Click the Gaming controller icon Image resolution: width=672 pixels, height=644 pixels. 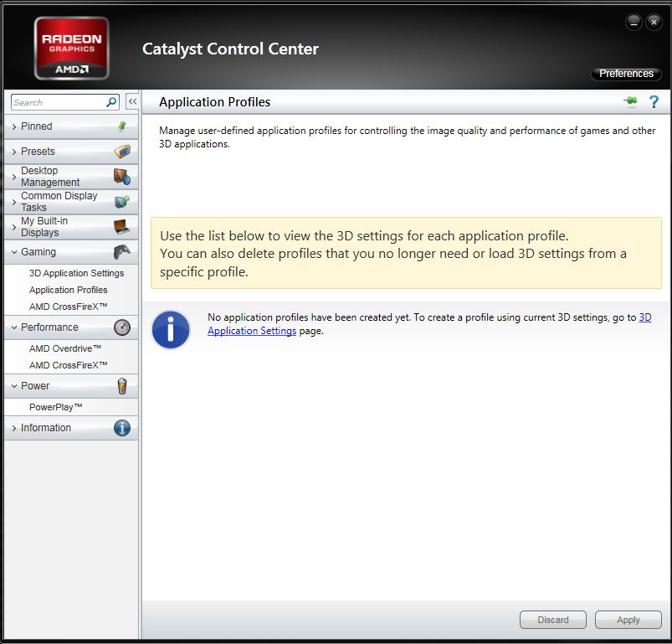pos(122,252)
